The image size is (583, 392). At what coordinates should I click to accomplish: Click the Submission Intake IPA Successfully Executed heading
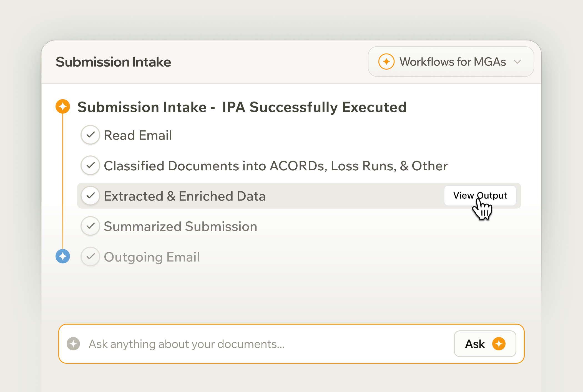coord(242,107)
